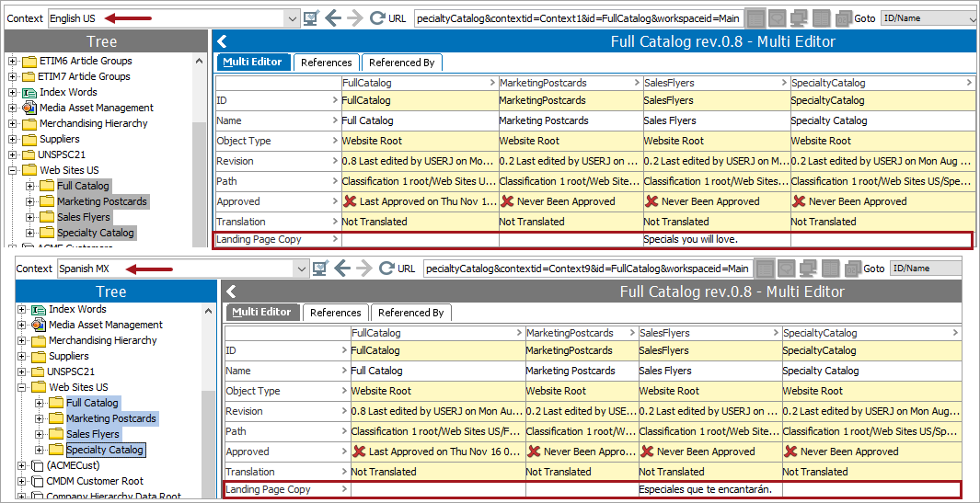Click 'Specials you will love.' Landing Page Copy cell
The height and width of the screenshot is (503, 980).
click(x=716, y=239)
